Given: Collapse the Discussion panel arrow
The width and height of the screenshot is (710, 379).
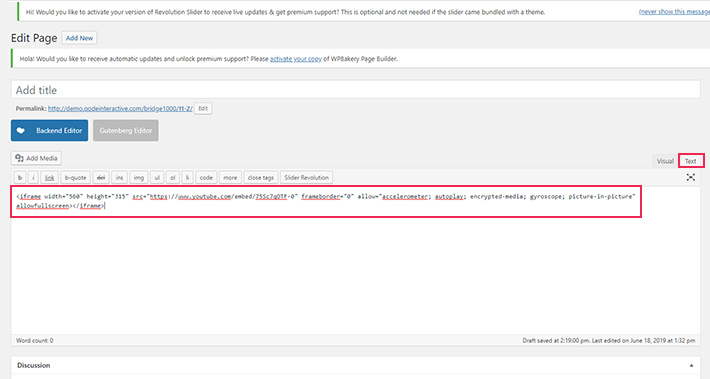Looking at the screenshot, I should tap(691, 365).
